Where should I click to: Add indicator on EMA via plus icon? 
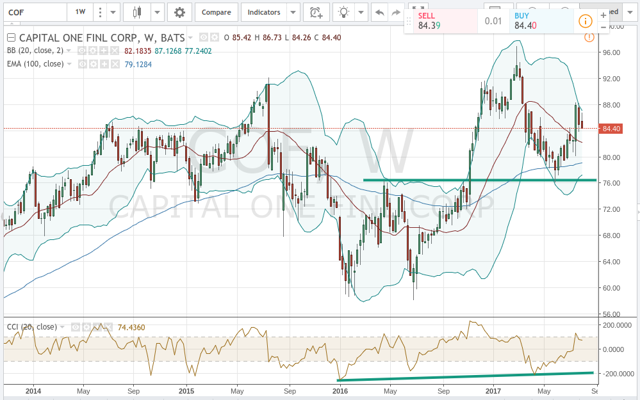pos(104,64)
